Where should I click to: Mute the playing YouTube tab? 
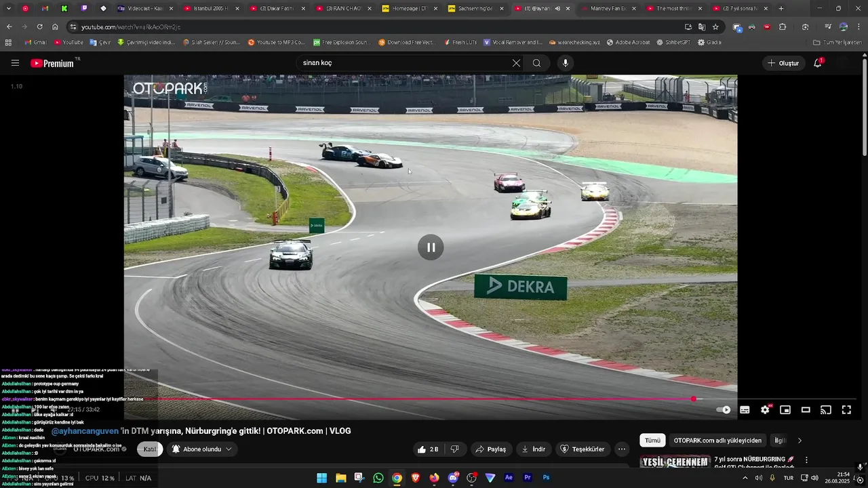(x=557, y=8)
